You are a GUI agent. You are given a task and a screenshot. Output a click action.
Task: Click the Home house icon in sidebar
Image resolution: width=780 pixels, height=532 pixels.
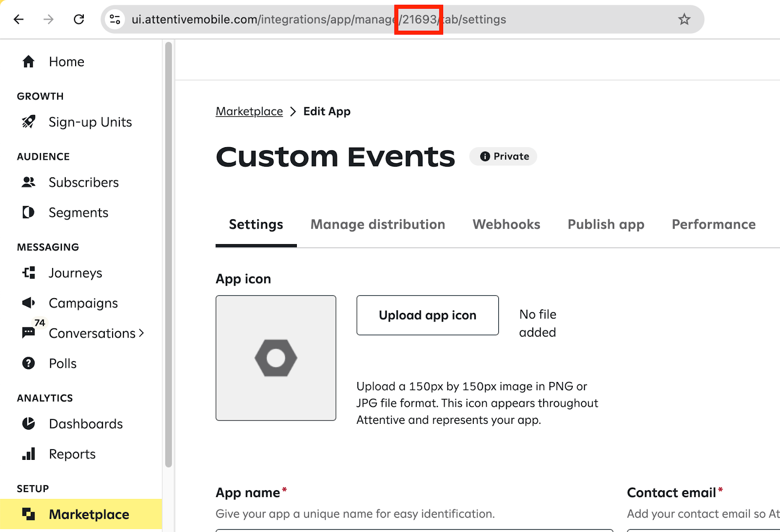point(28,62)
